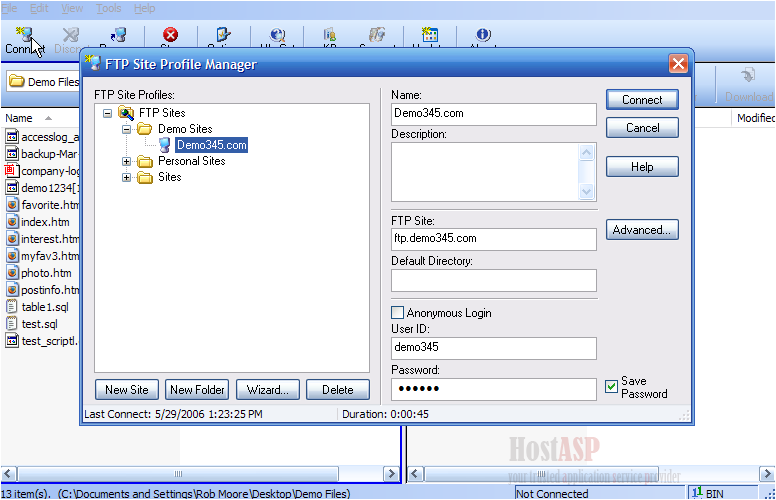Uncheck the Save Password checkbox
The height and width of the screenshot is (500, 776).
point(611,386)
